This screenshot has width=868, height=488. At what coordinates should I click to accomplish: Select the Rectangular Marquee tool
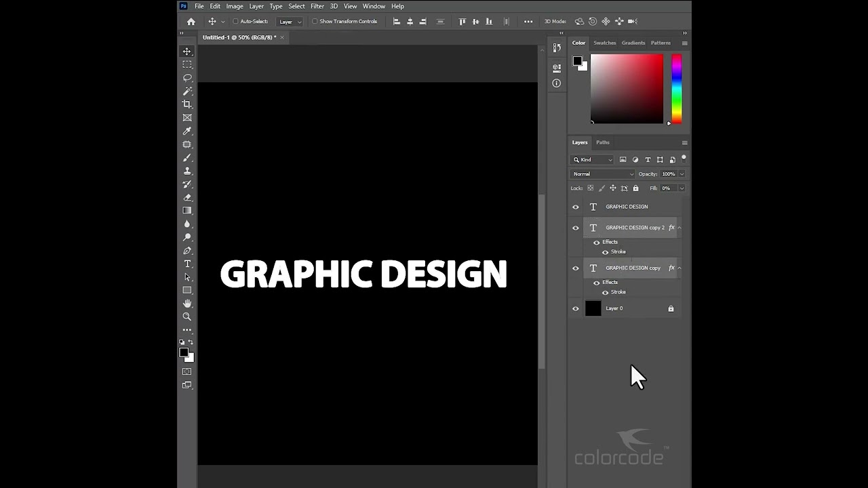point(187,64)
